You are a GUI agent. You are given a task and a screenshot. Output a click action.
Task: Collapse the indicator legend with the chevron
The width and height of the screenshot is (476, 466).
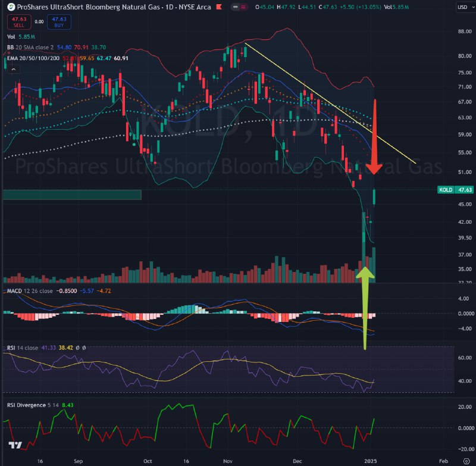tap(14, 70)
